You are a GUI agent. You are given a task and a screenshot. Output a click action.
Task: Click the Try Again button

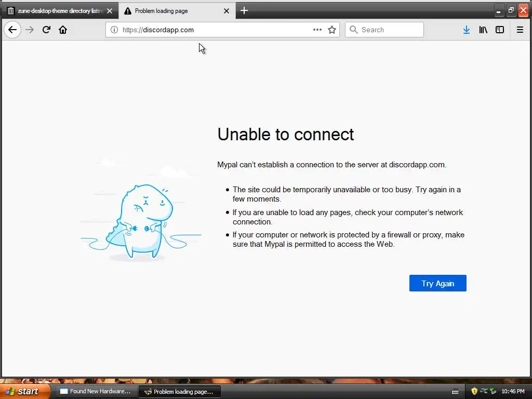pos(437,283)
